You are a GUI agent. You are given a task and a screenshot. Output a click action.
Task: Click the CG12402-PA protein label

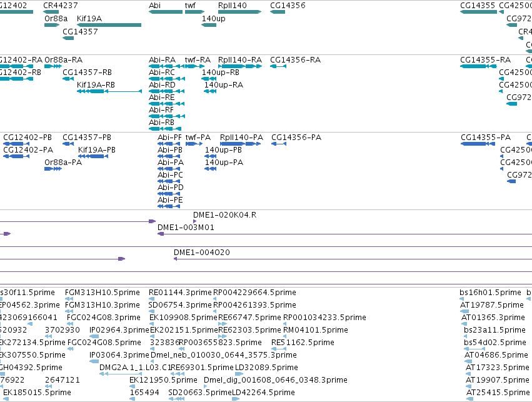click(x=28, y=150)
